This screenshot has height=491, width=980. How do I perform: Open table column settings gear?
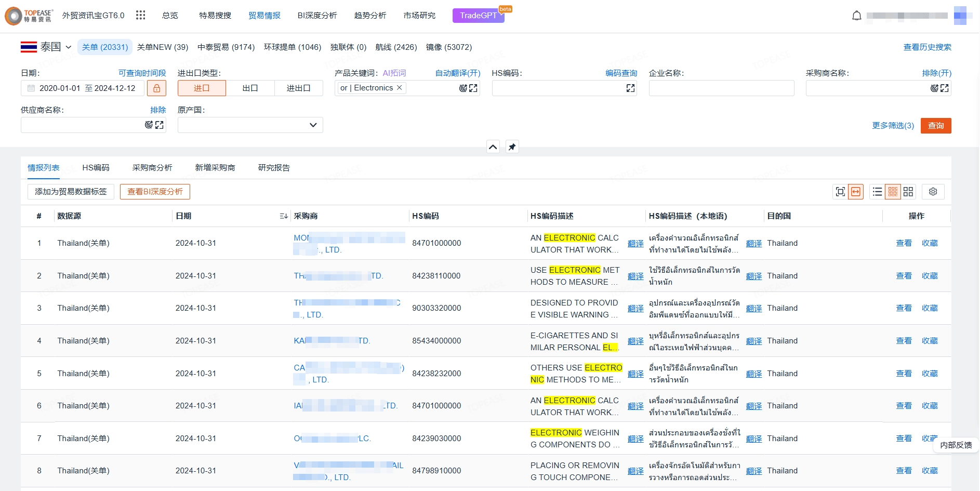[x=933, y=192]
